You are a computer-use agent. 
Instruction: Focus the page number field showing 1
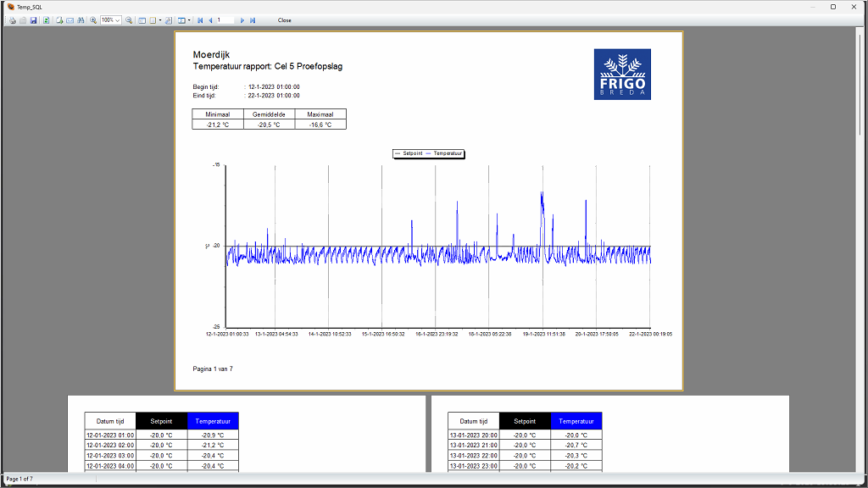pos(225,20)
